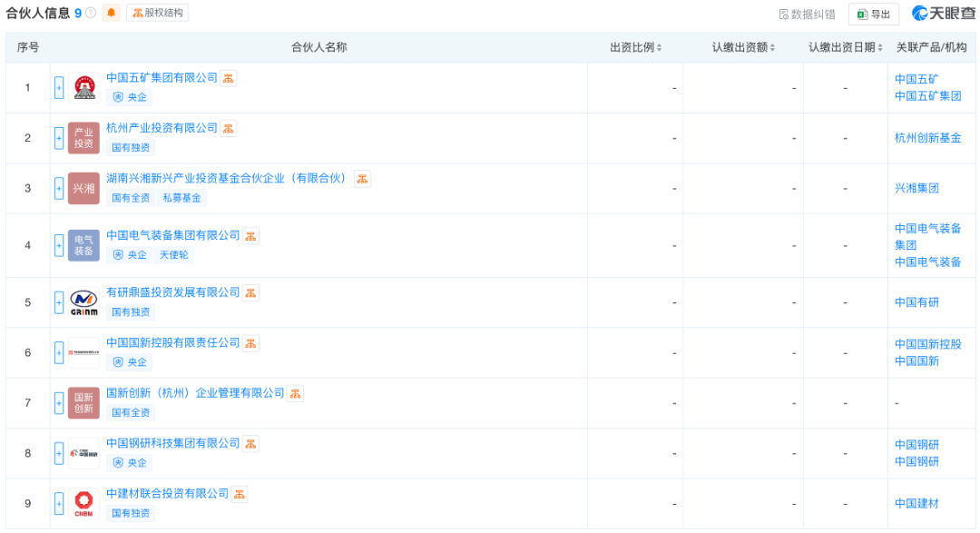
Task: Click the 国有全资 tag under 国新创新
Action: point(131,413)
